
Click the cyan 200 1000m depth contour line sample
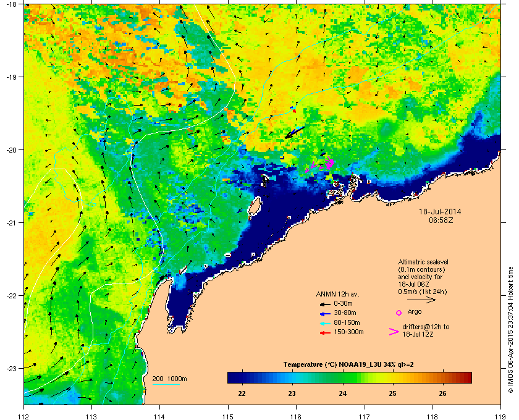166,385
